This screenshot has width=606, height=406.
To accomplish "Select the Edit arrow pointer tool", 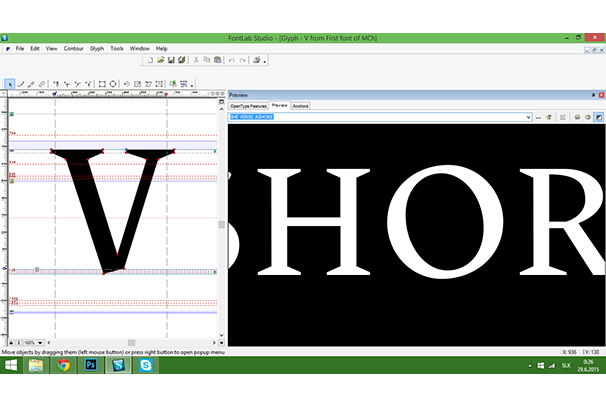I will point(10,84).
